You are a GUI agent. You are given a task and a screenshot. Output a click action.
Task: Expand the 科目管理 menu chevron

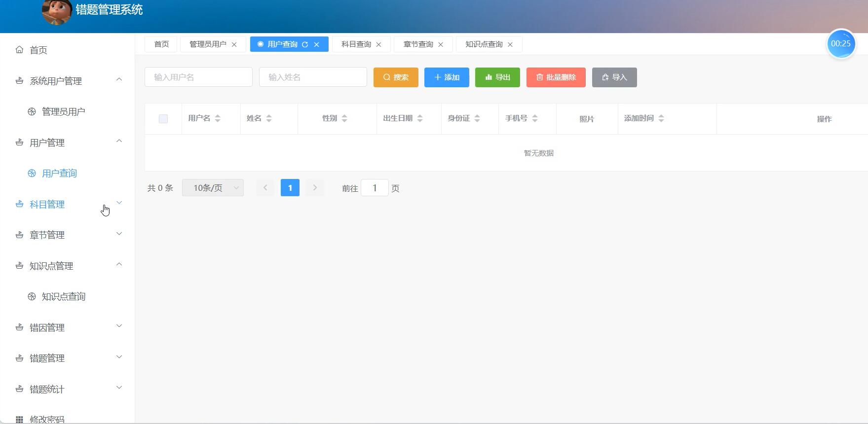(119, 203)
